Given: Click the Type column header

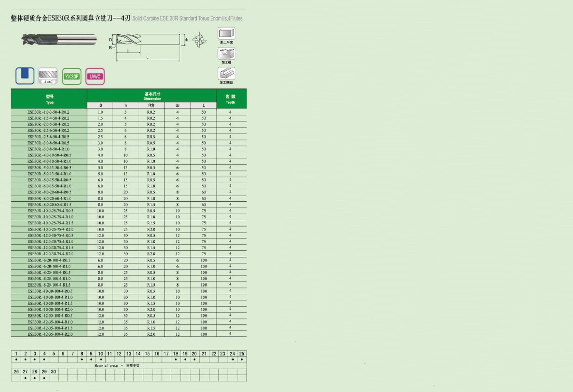Looking at the screenshot, I should coord(49,99).
